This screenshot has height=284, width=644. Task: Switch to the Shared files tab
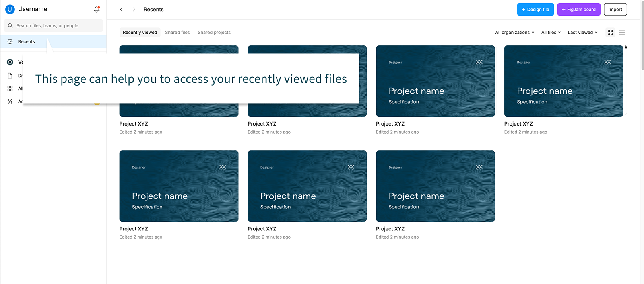coord(178,32)
